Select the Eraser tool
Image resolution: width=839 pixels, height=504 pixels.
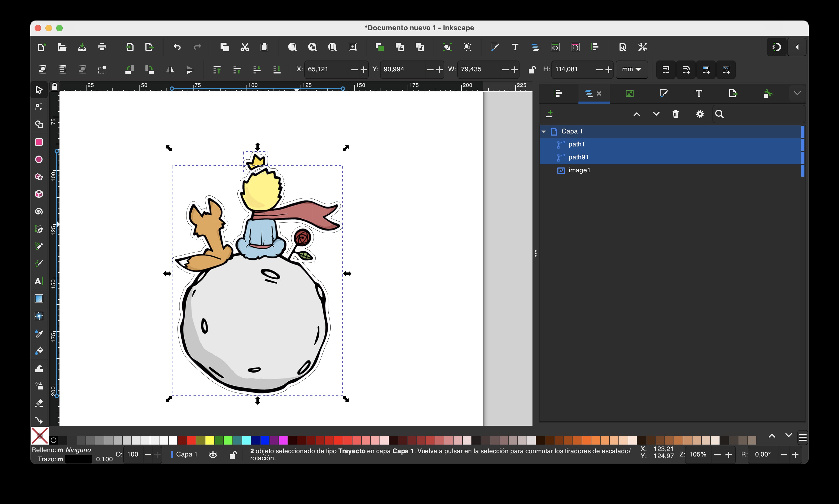(x=39, y=403)
